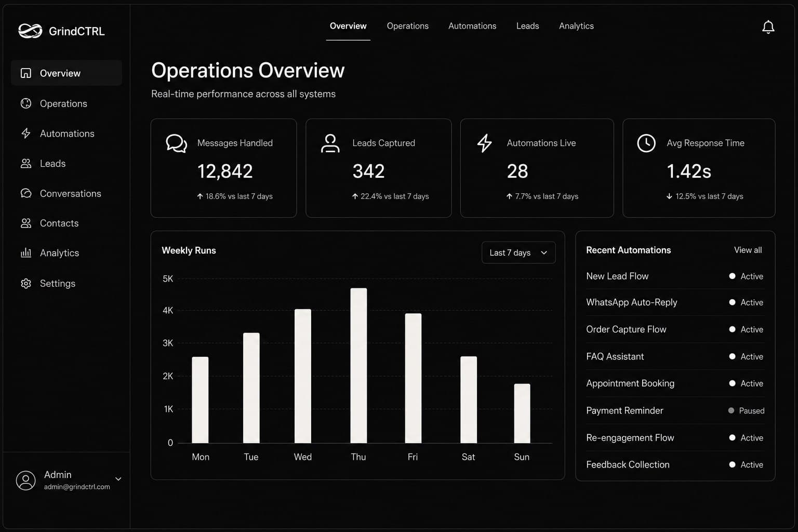798x532 pixels.
Task: Click the Automations Live lightning icon
Action: [485, 143]
